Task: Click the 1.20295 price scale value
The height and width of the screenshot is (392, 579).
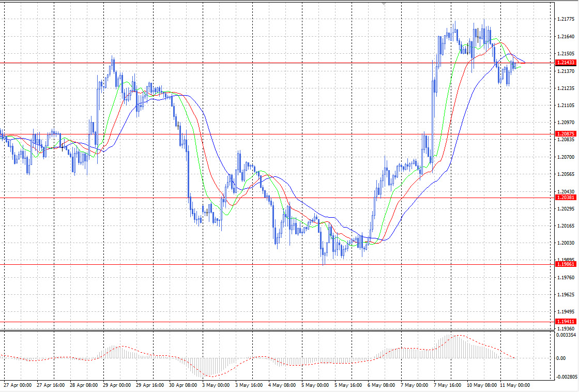Action: coord(566,209)
